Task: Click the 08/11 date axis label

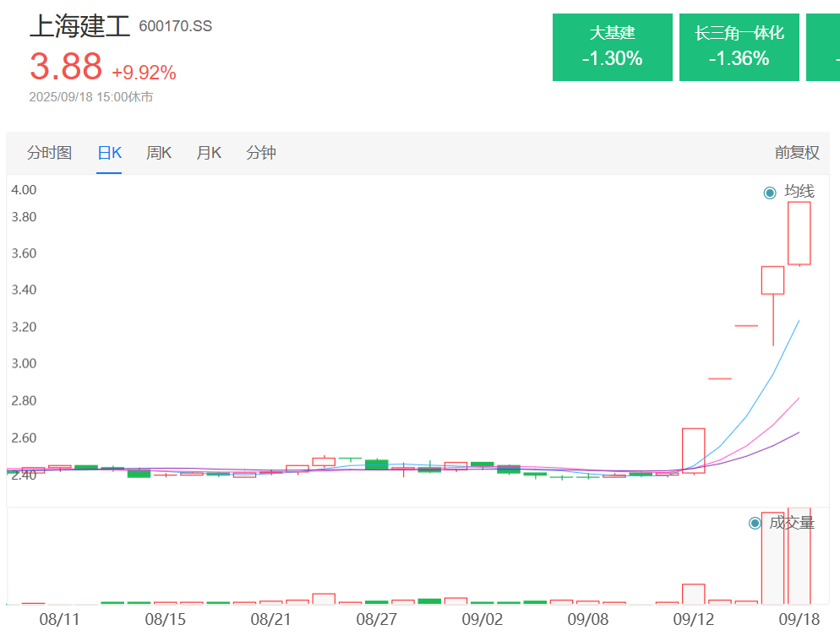Action: point(59,620)
